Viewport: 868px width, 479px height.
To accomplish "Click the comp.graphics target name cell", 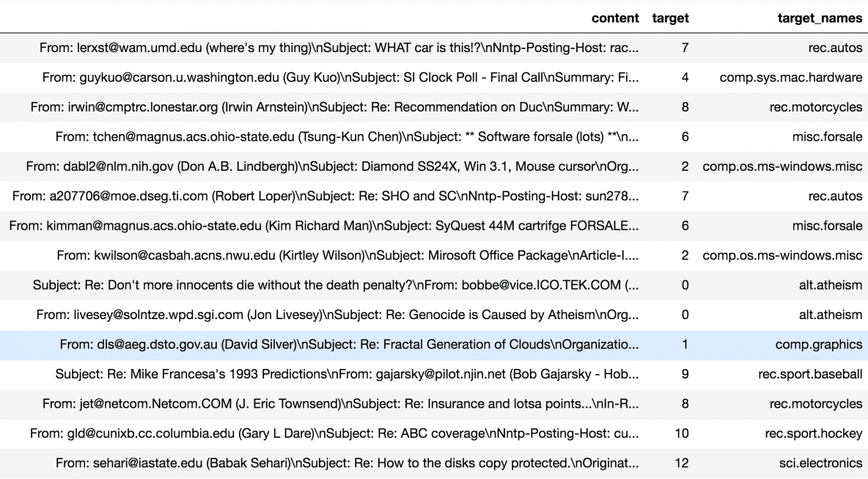I will click(x=818, y=344).
